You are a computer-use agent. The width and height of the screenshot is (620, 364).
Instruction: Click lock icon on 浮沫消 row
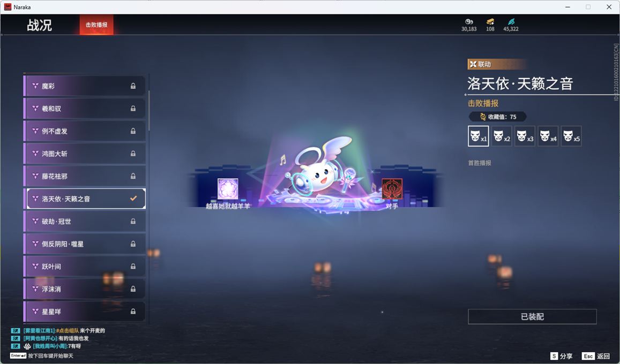click(133, 289)
